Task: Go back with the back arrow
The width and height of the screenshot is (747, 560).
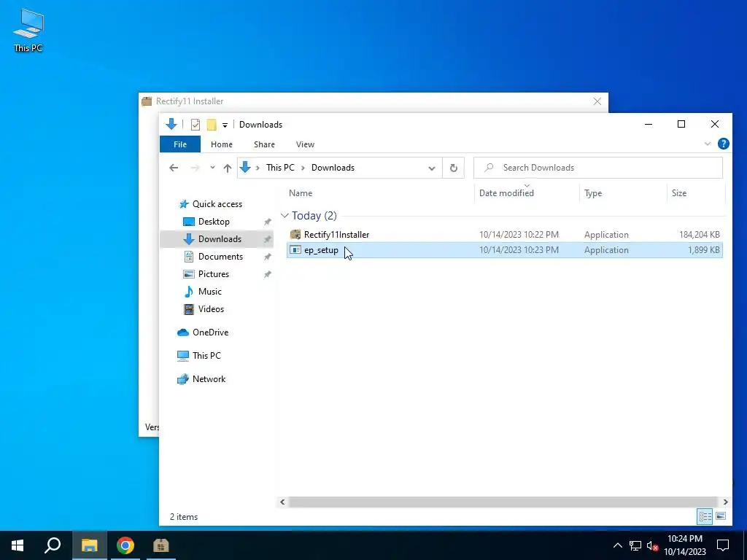Action: click(x=174, y=168)
